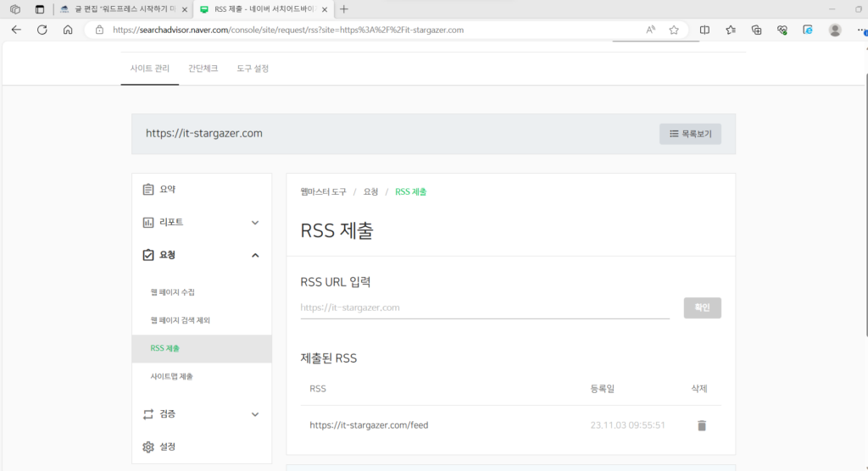Switch to the 간단체크 tab
This screenshot has height=471, width=868.
(203, 68)
